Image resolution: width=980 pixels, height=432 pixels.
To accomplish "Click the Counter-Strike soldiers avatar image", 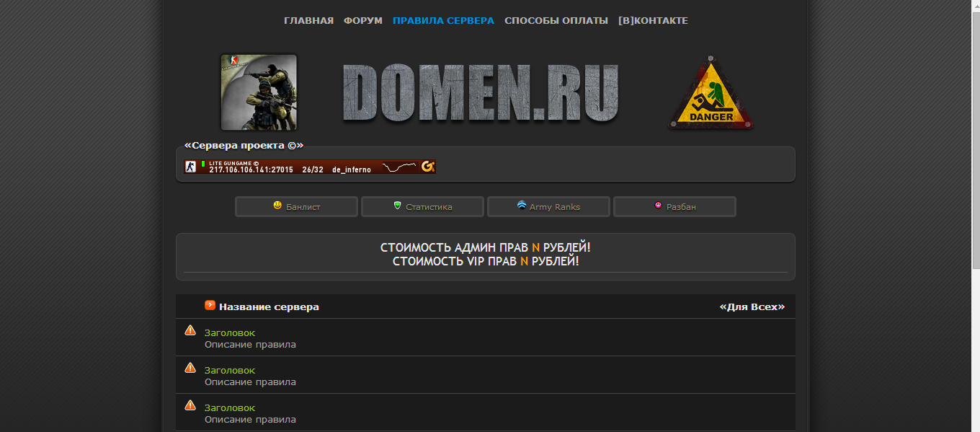I will coord(259,92).
